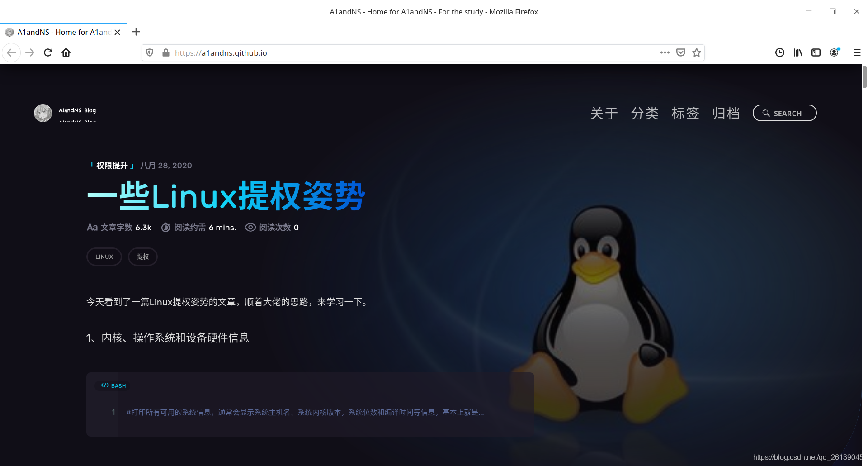
Task: Restore the Firefox window size
Action: 833,11
